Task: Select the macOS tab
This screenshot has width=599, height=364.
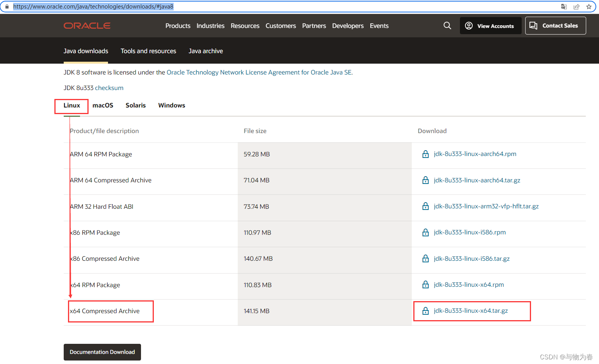Action: [103, 105]
